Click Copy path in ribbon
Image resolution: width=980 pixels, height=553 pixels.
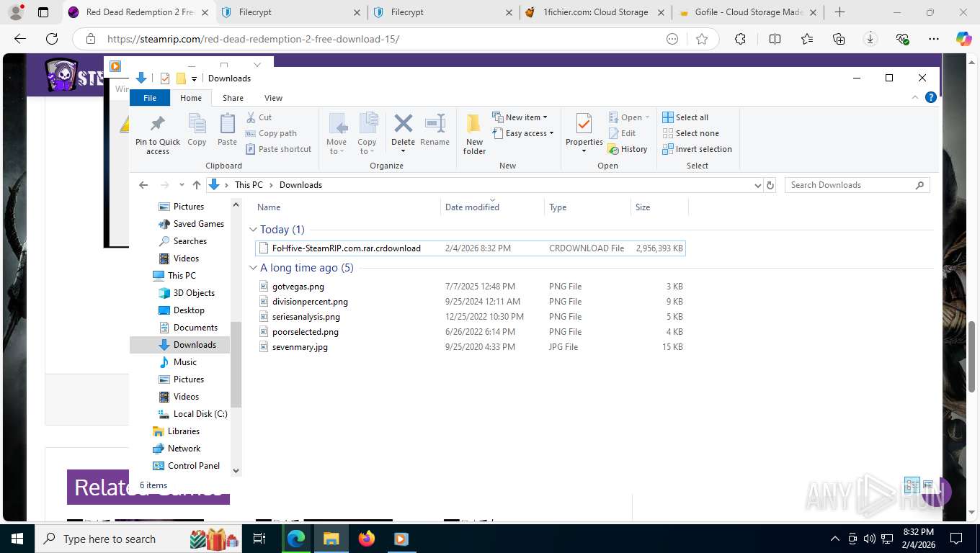(271, 133)
